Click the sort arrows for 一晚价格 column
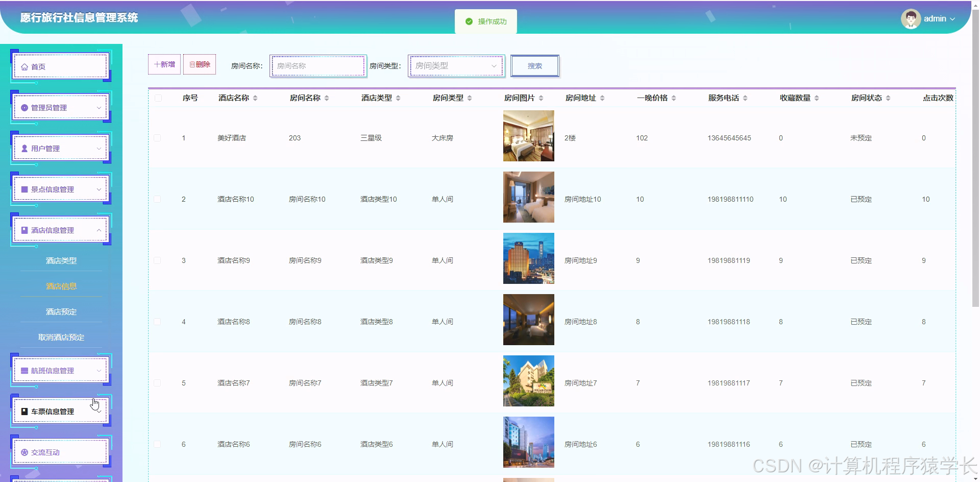Image resolution: width=980 pixels, height=482 pixels. click(x=674, y=98)
